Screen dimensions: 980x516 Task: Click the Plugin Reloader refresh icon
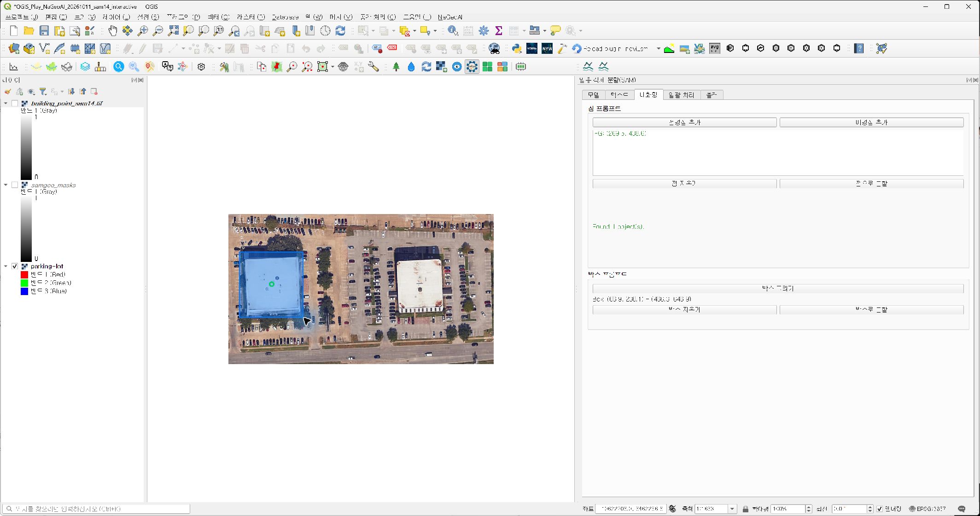pos(577,48)
